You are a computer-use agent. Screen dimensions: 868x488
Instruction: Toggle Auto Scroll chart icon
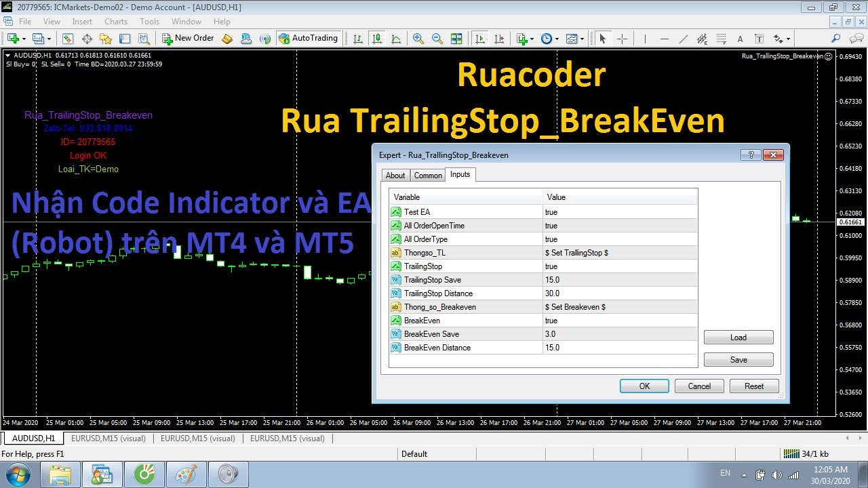pos(480,39)
